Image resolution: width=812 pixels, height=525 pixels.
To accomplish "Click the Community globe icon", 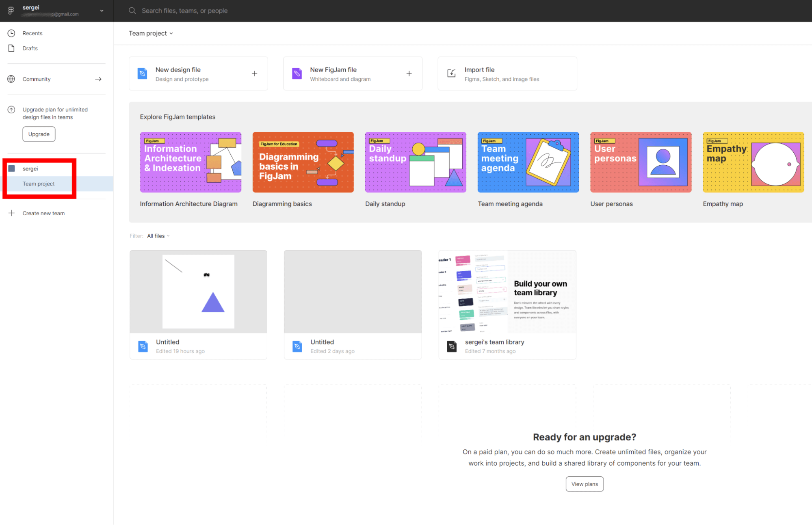I will pos(11,79).
